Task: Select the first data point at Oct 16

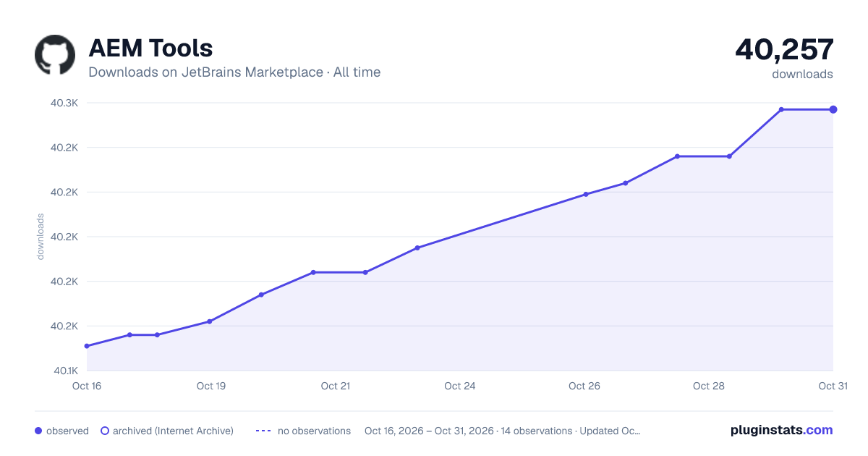Action: click(x=87, y=346)
